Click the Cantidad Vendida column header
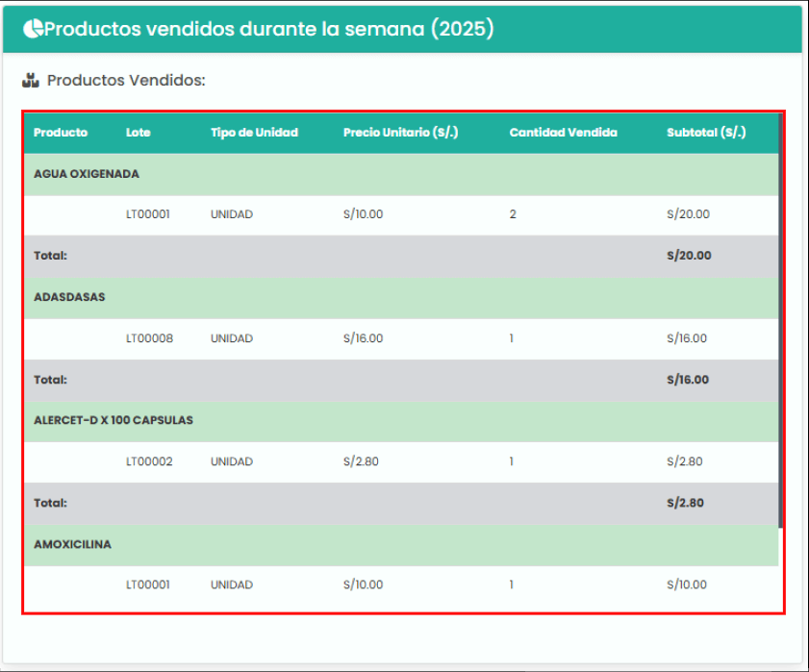This screenshot has height=672, width=809. pyautogui.click(x=564, y=133)
